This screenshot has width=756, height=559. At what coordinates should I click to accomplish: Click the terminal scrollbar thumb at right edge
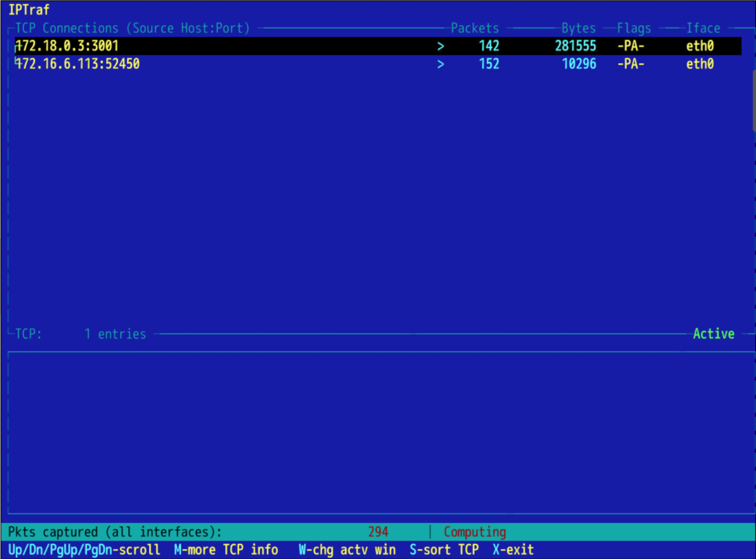(x=754, y=100)
